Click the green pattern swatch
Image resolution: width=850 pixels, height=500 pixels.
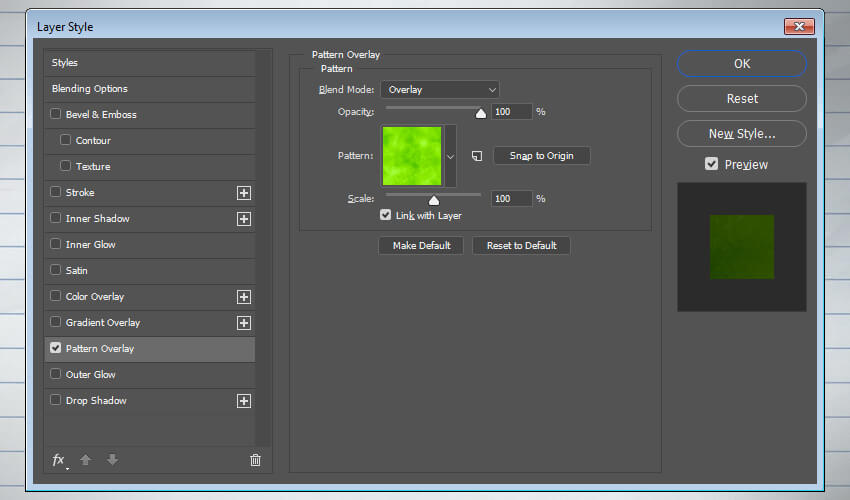click(x=412, y=156)
